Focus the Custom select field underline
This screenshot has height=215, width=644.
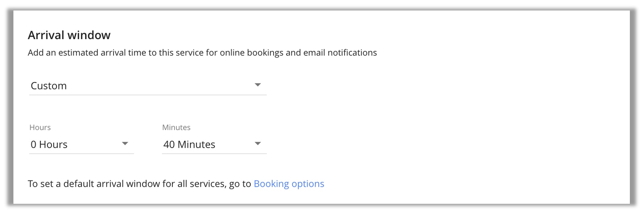[x=147, y=95]
